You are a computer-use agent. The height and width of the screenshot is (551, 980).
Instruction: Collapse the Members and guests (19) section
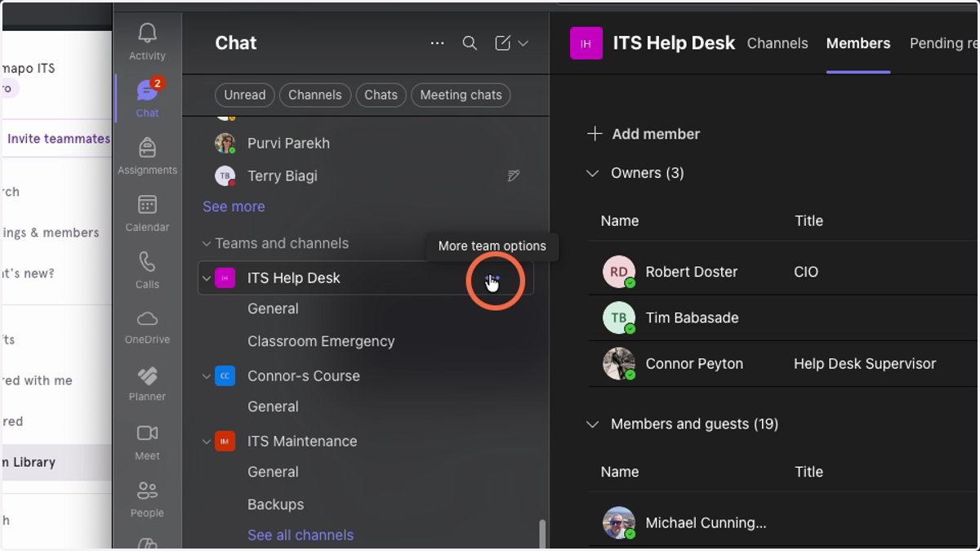coord(593,424)
